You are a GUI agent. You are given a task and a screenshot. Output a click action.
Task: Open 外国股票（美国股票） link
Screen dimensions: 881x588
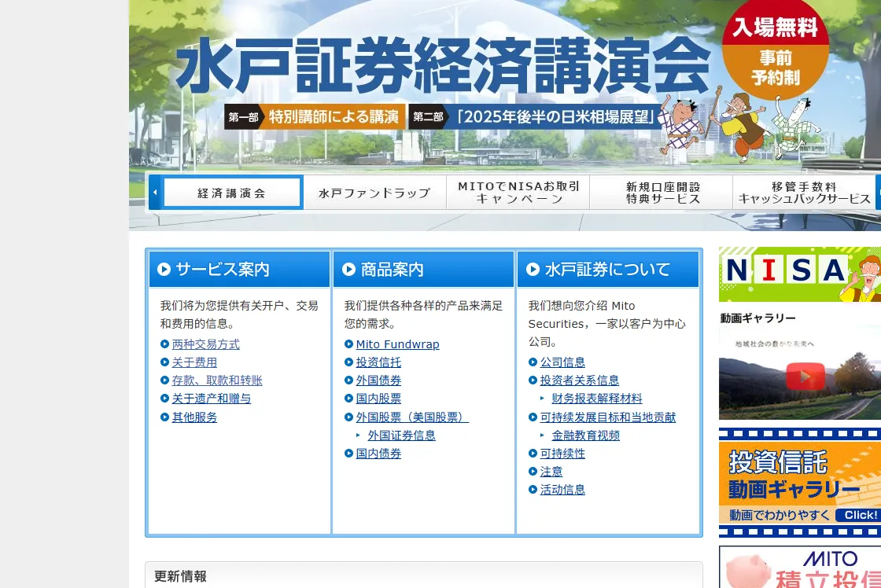412,417
